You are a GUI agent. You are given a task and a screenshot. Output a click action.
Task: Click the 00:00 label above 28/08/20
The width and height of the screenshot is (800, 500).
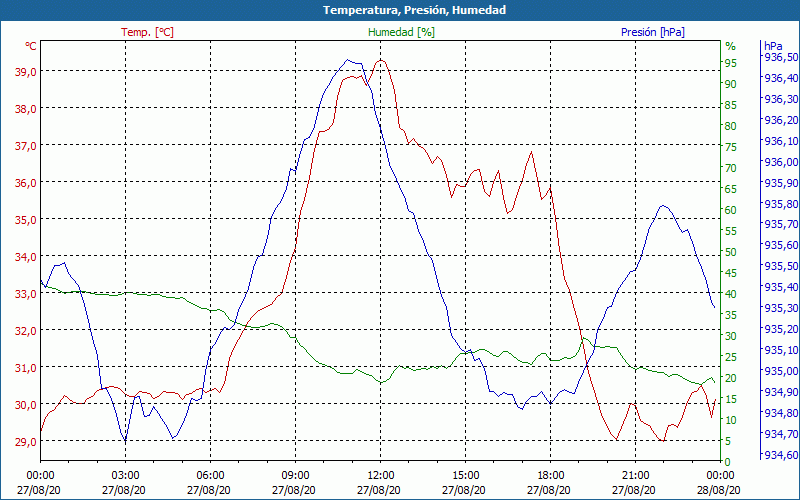point(720,477)
